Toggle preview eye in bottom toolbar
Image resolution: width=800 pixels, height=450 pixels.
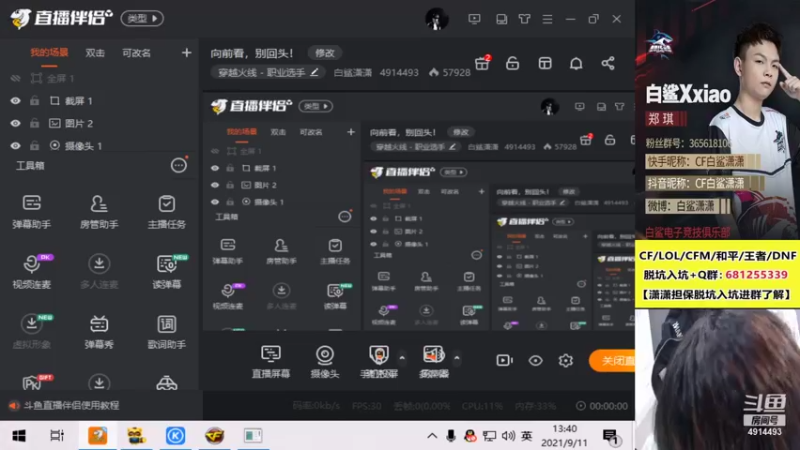point(535,360)
